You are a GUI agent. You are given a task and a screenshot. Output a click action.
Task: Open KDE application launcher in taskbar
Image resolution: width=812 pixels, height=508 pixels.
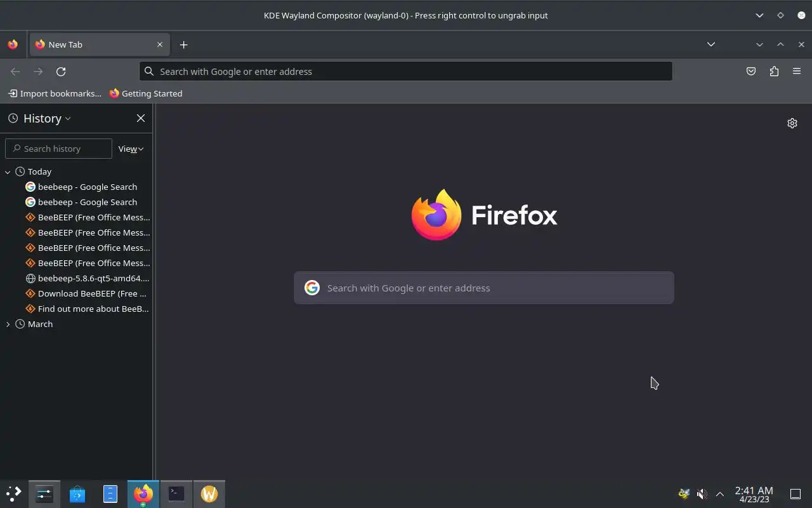pyautogui.click(x=13, y=493)
